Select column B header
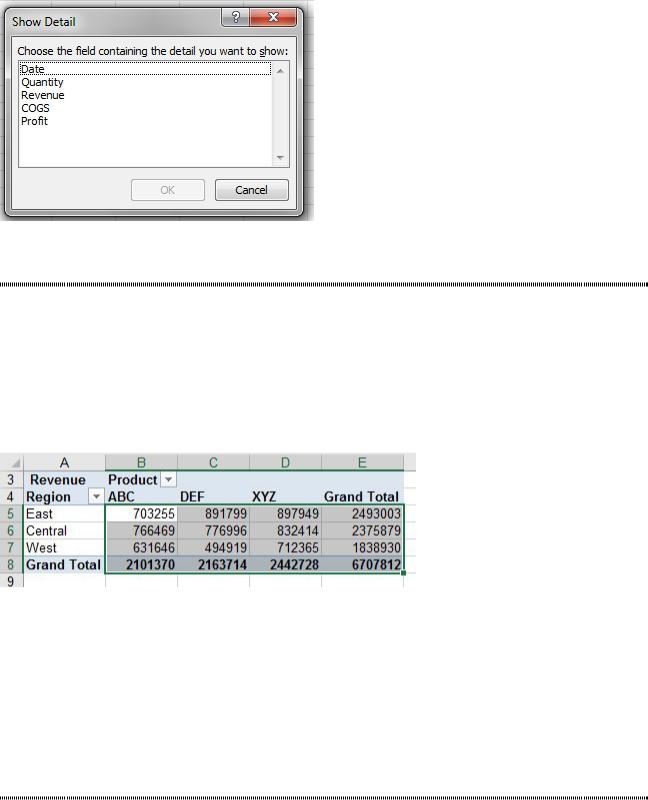Image resolution: width=648 pixels, height=800 pixels. coord(141,462)
